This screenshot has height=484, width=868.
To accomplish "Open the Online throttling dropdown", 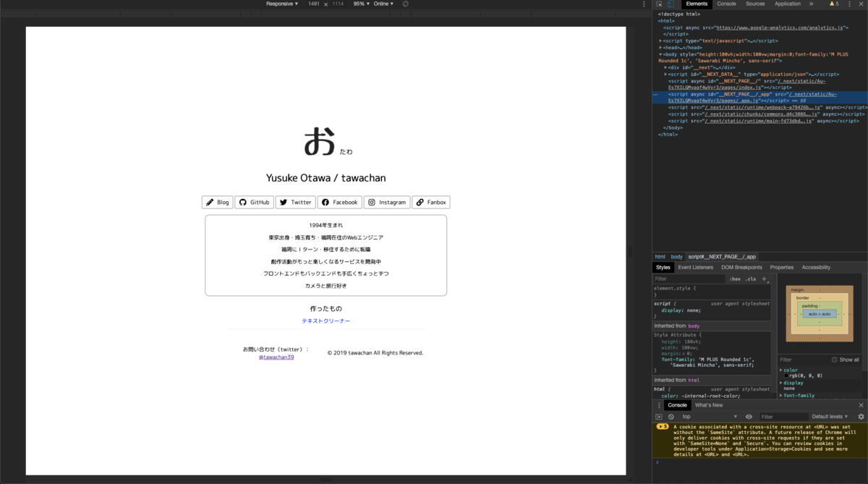I will tap(383, 4).
